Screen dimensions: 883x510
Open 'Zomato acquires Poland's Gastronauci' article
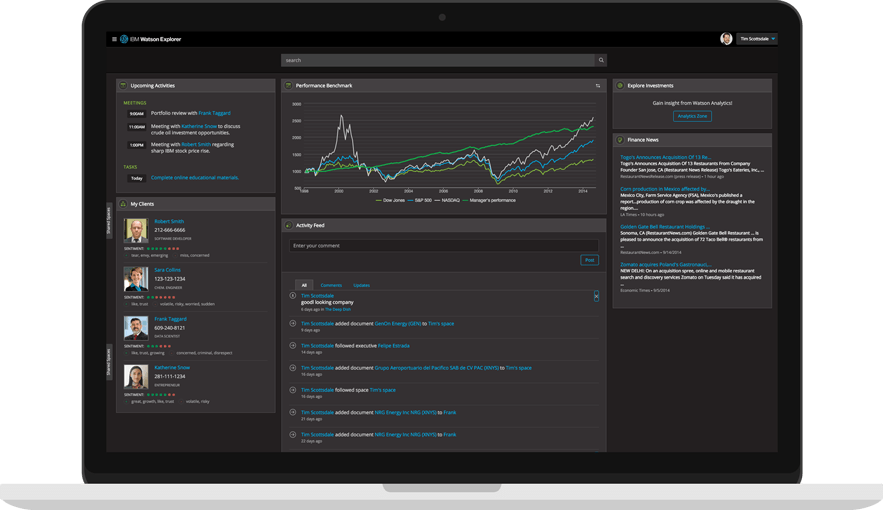point(666,265)
